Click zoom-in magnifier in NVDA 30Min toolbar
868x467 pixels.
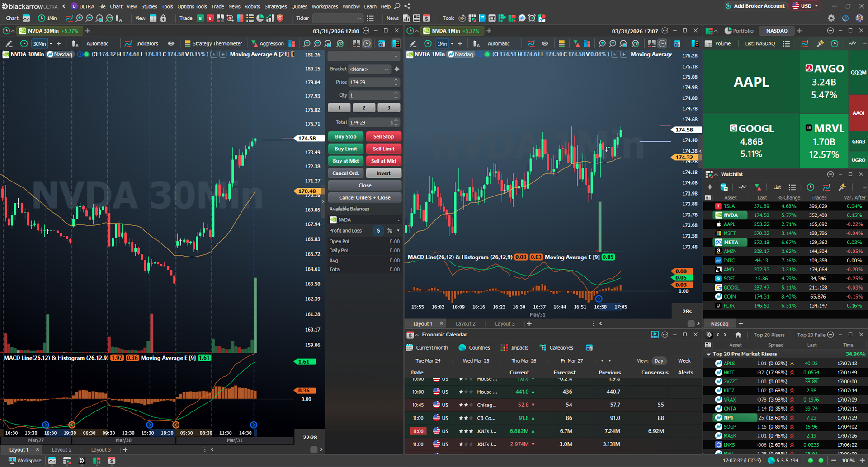coord(307,44)
